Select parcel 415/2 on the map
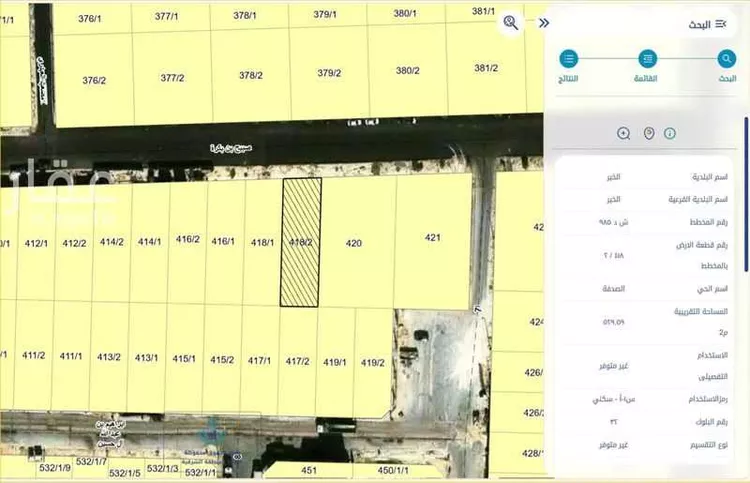The image size is (750, 483). (x=222, y=360)
